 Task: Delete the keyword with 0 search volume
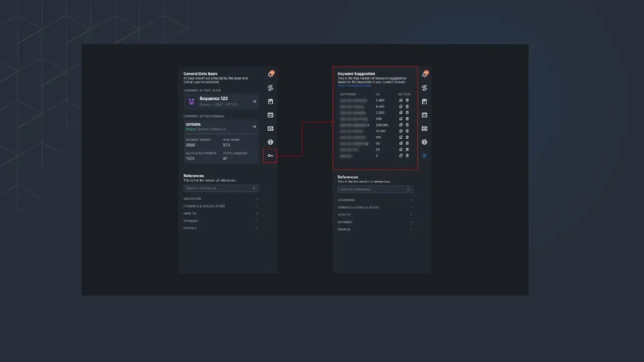(x=408, y=156)
